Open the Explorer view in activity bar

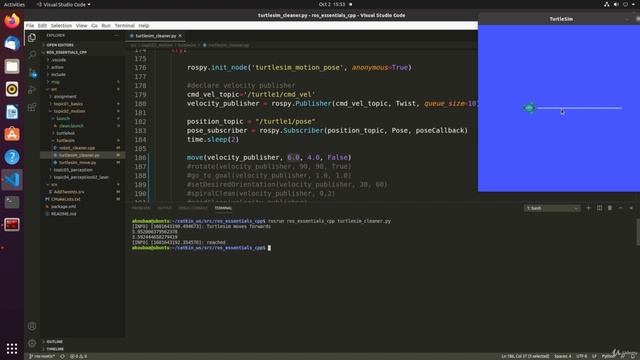click(32, 38)
